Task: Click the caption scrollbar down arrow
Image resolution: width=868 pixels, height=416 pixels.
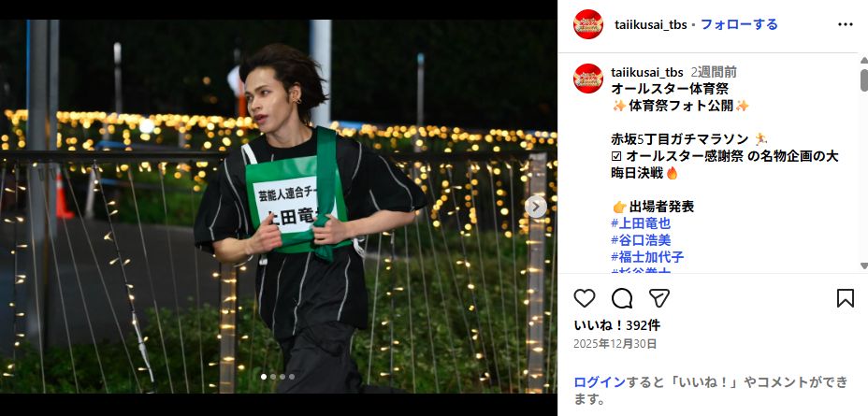Action: coord(863,266)
